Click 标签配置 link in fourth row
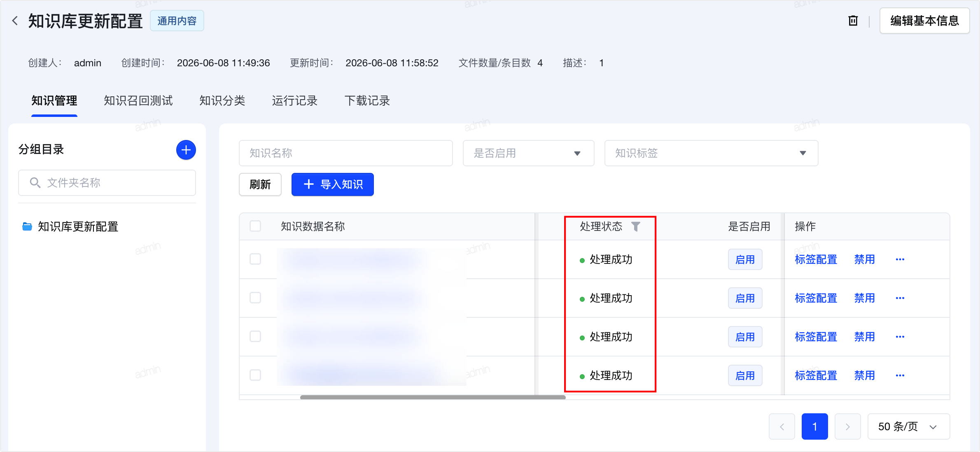980x452 pixels. 816,375
